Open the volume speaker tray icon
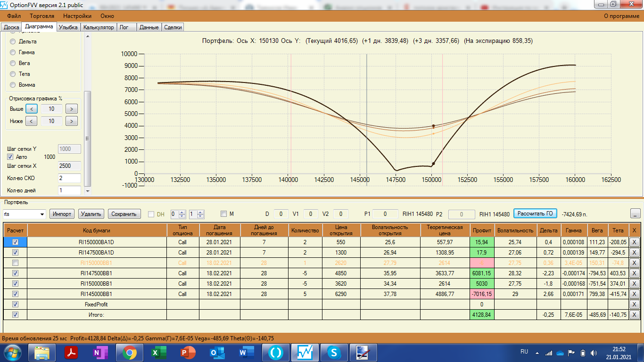The height and width of the screenshot is (362, 644). click(x=594, y=353)
